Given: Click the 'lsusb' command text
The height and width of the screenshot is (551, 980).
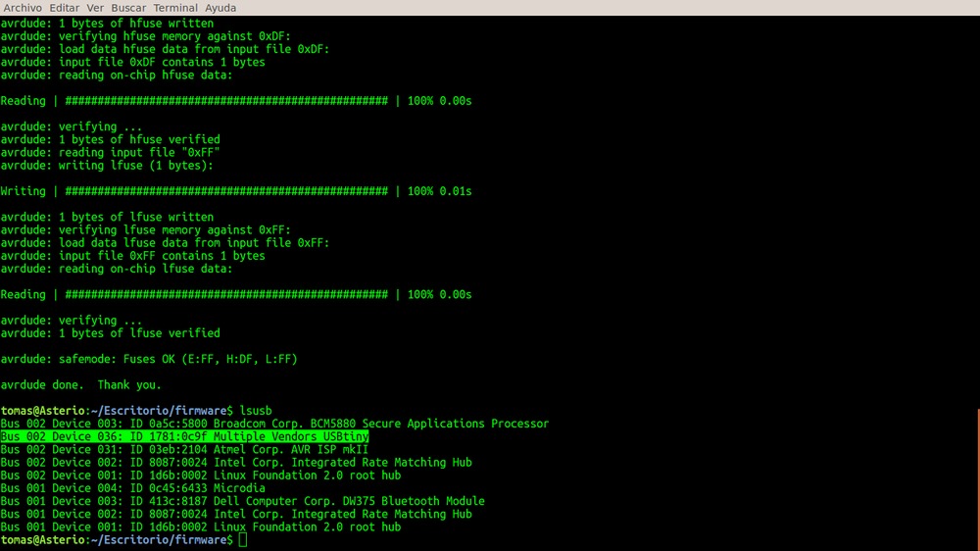Looking at the screenshot, I should tap(256, 411).
